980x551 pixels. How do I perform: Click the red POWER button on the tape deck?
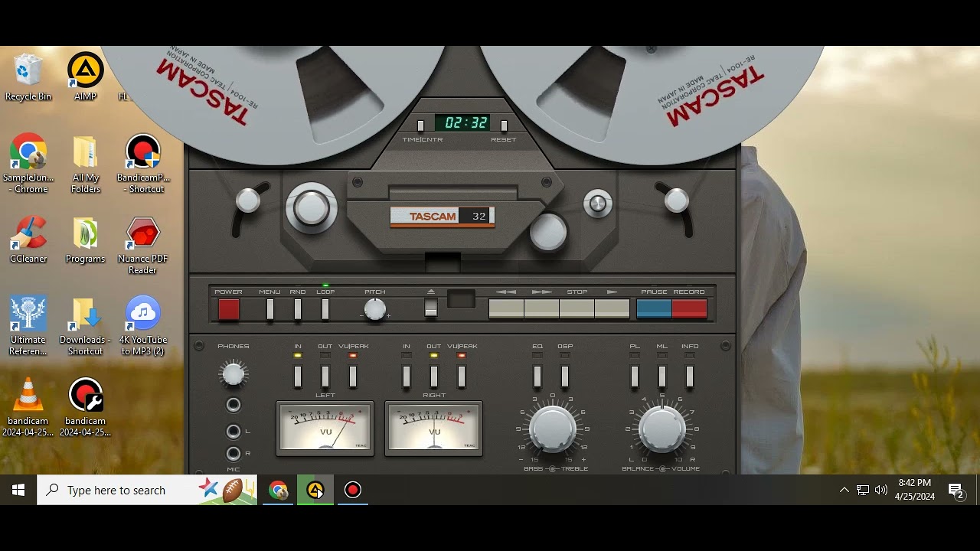point(229,309)
